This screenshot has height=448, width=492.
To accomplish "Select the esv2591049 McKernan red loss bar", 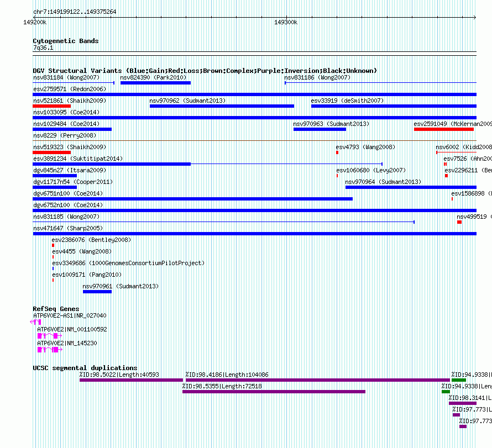I will [x=444, y=129].
